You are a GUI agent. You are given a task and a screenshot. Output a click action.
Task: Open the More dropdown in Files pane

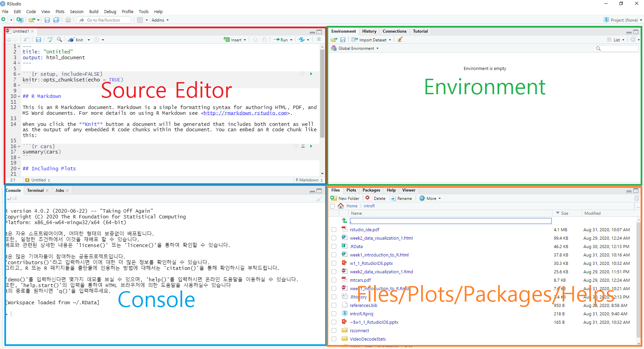(x=430, y=199)
